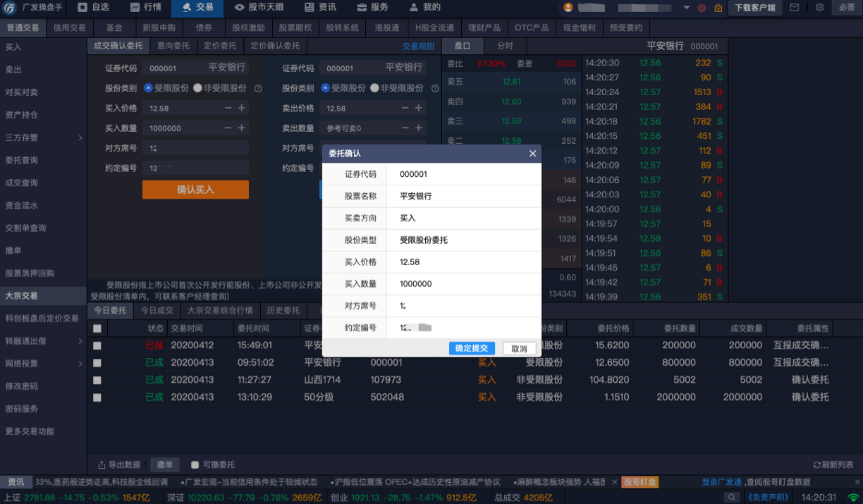Decrease 买入价格 with minus icon
This screenshot has width=863, height=504.
tap(228, 109)
